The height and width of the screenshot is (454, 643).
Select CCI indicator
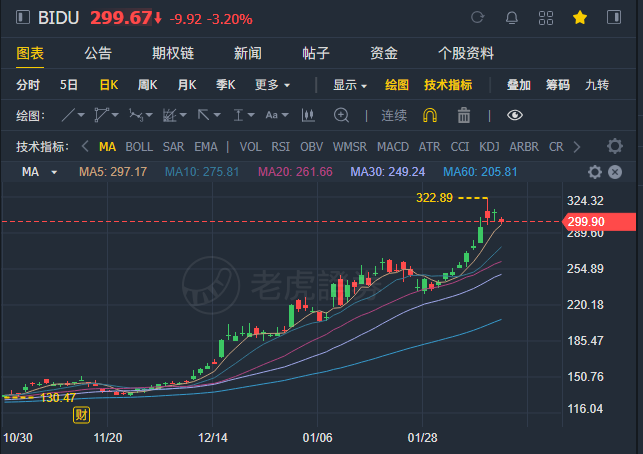pyautogui.click(x=460, y=146)
